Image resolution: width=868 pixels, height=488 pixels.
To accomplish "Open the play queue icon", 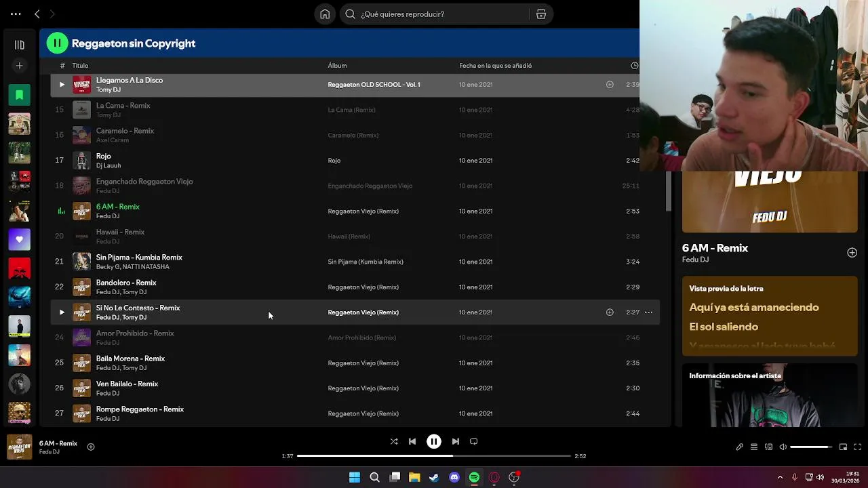I will 754,447.
